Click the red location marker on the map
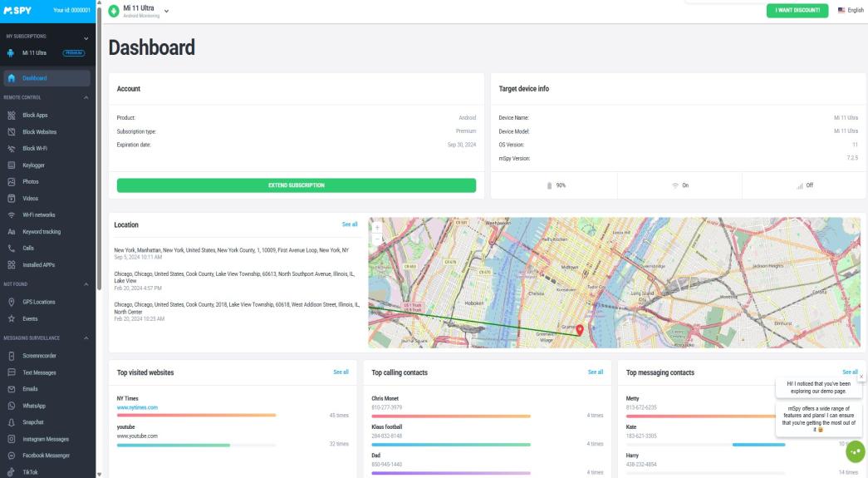 pos(580,328)
